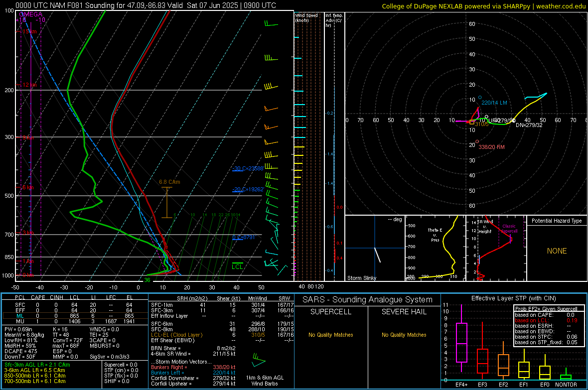Click the ConvT = 72F value
Image resolution: width=588 pixels, height=390 pixels.
[68, 340]
